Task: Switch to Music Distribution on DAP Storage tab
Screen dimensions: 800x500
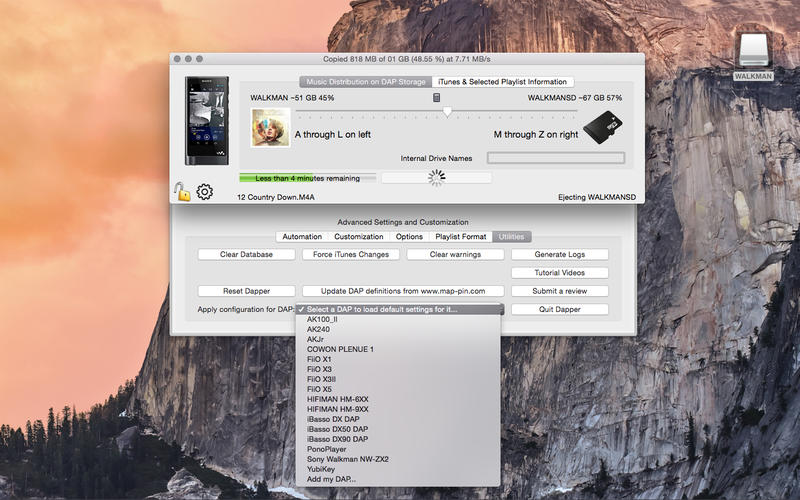Action: (x=366, y=82)
